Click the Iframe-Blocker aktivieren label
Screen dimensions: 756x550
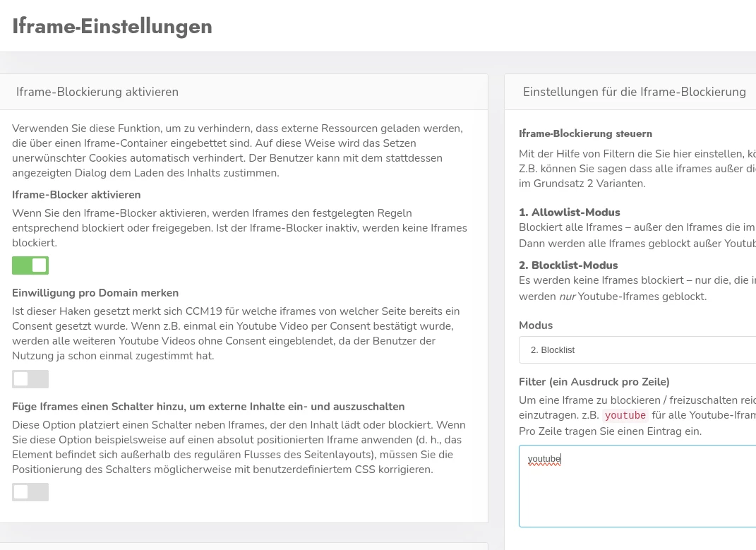76,194
